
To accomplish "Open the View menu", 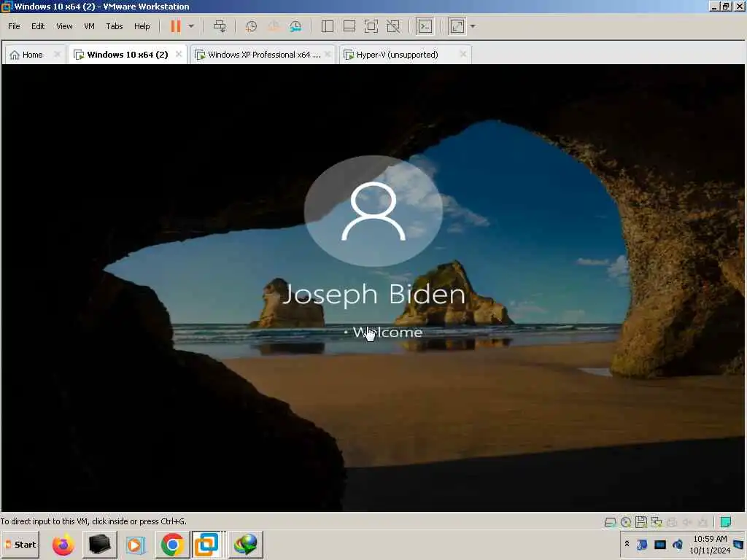I will (64, 26).
